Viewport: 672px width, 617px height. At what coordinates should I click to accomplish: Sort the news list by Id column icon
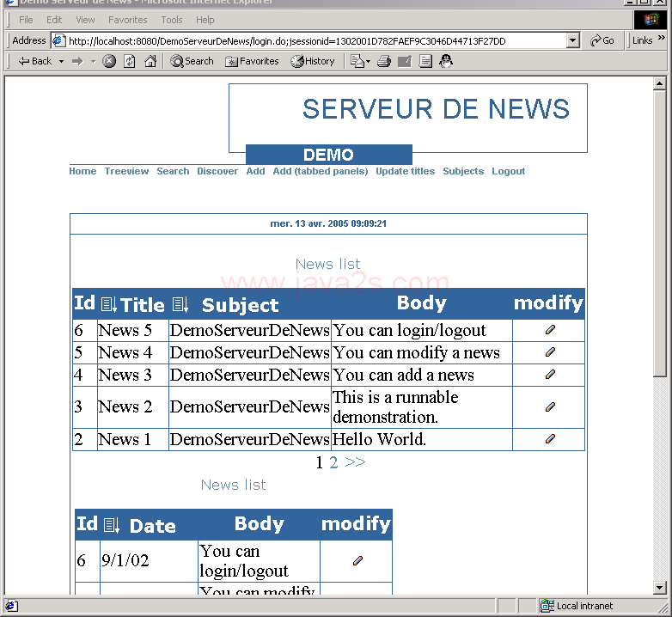(108, 305)
